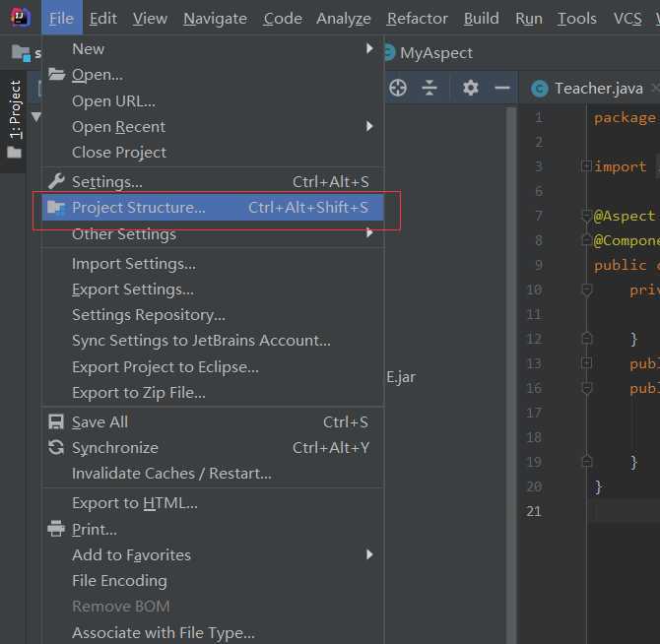Image resolution: width=660 pixels, height=644 pixels.
Task: Click the Print printer icon
Action: (56, 529)
